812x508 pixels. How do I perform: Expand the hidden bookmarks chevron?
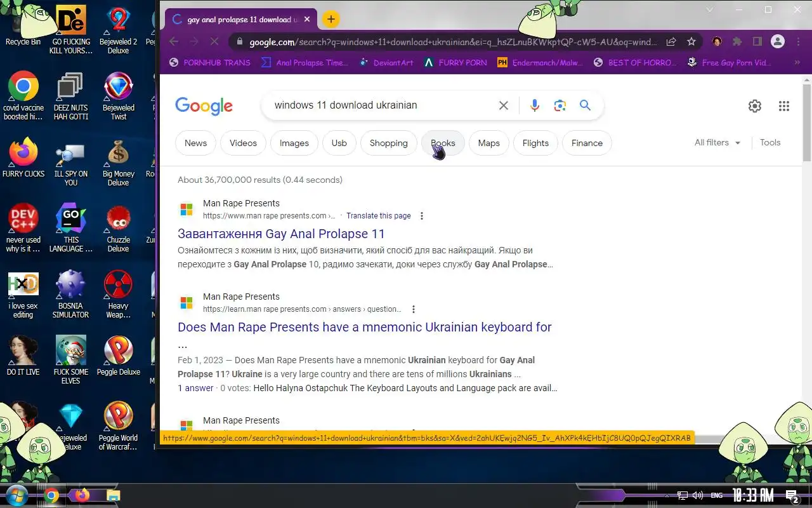[797, 63]
